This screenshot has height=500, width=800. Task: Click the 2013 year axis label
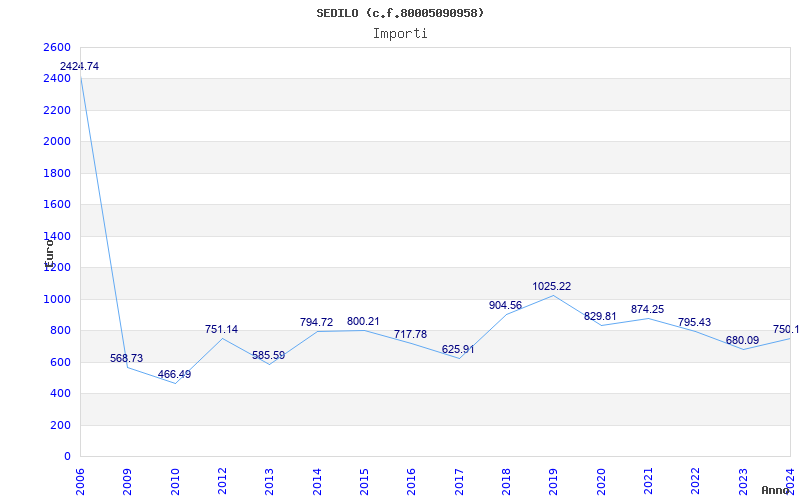269,482
